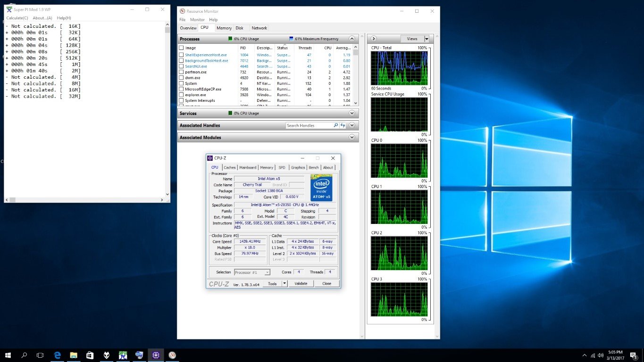Image resolution: width=644 pixels, height=362 pixels.
Task: Switch to Resource Monitor Memory tab
Action: [224, 28]
